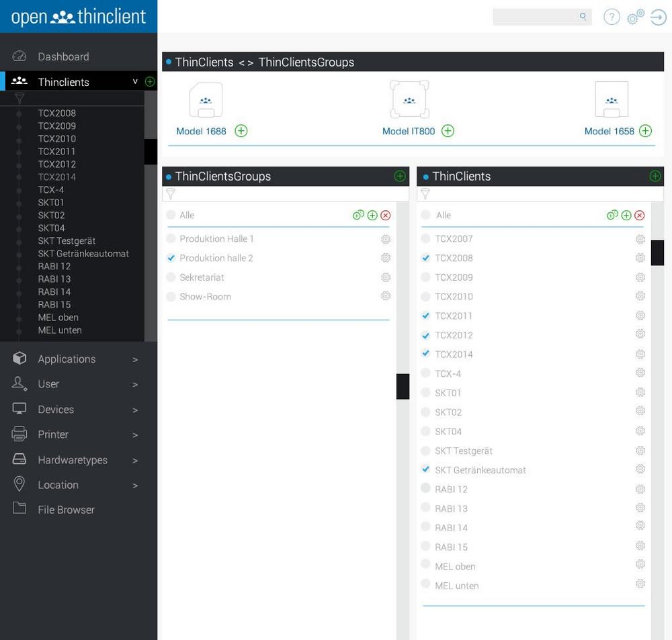The image size is (672, 640).
Task: Click red remove icon in groups Alle row
Action: [386, 215]
